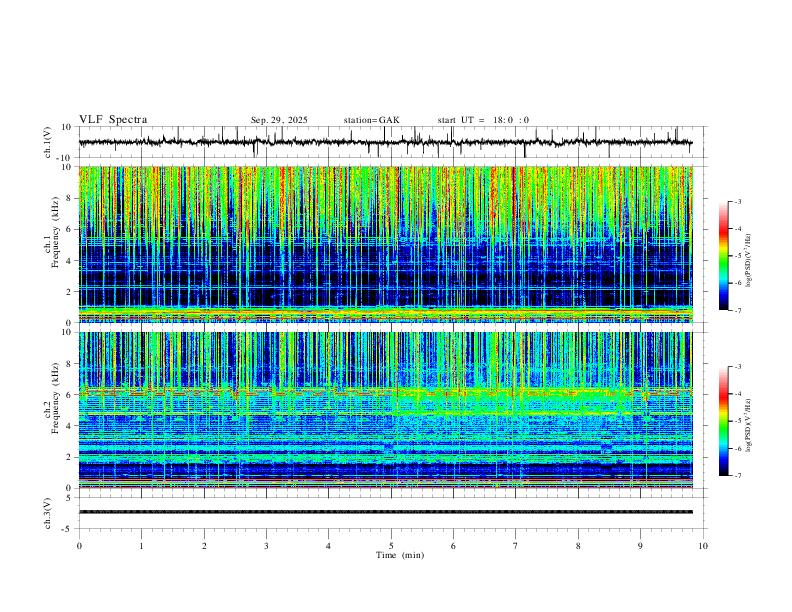Image resolution: width=792 pixels, height=612 pixels.
Task: Click the time axis tick label '9'
Action: [640, 546]
